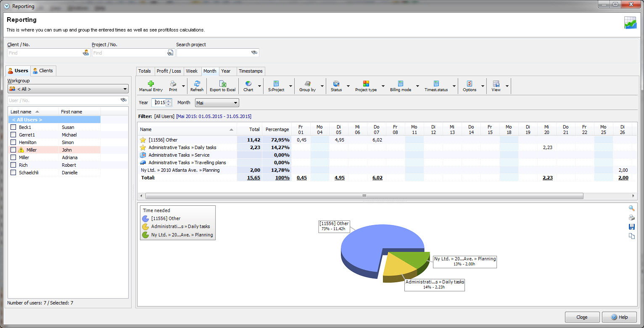Tick the checkbox for Hemilton Simon
The width and height of the screenshot is (644, 328).
(x=13, y=142)
